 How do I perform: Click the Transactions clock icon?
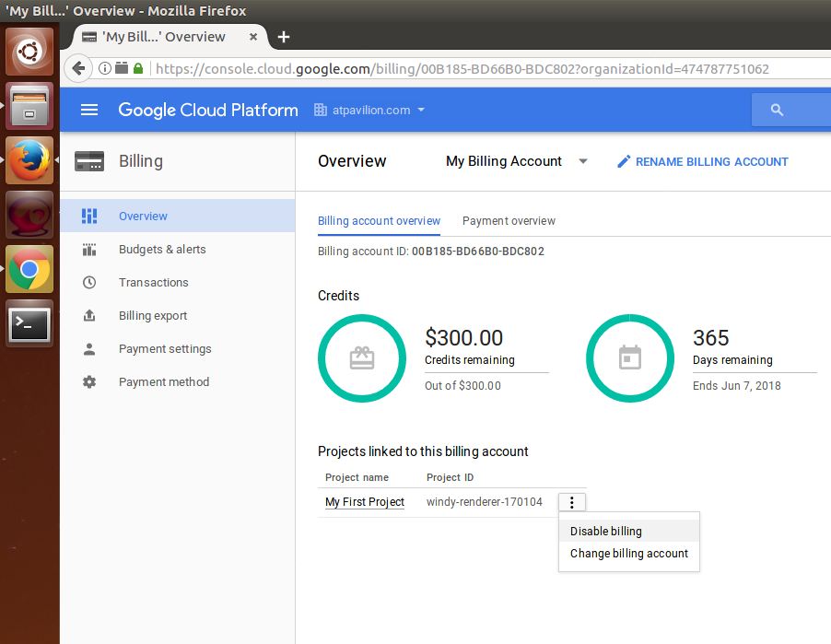pyautogui.click(x=89, y=283)
